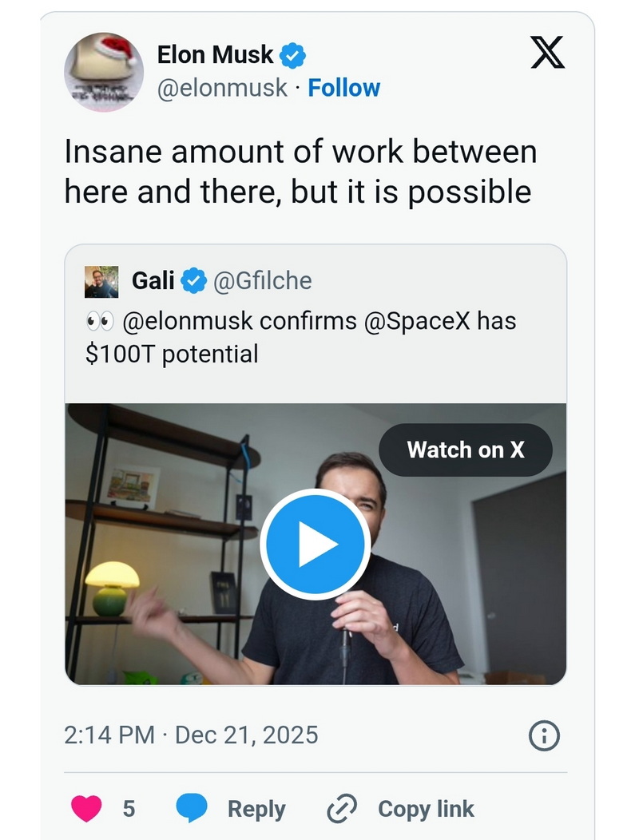The height and width of the screenshot is (840, 639).
Task: Click the Follow link
Action: (344, 88)
